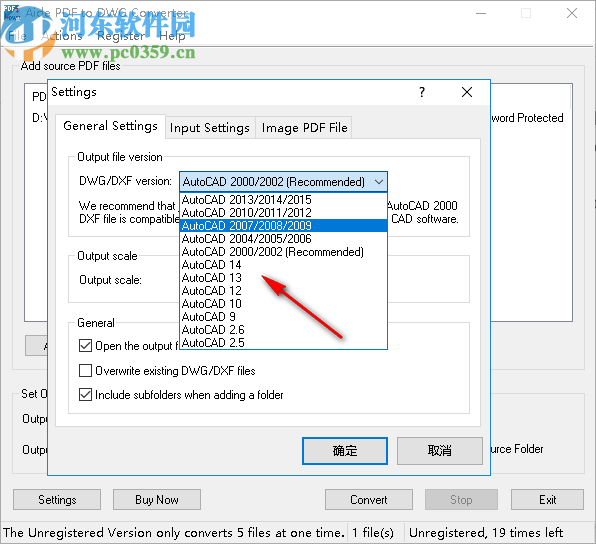The height and width of the screenshot is (544, 596).
Task: Enable Overwrite existing DWG/DXF files
Action: (x=85, y=370)
